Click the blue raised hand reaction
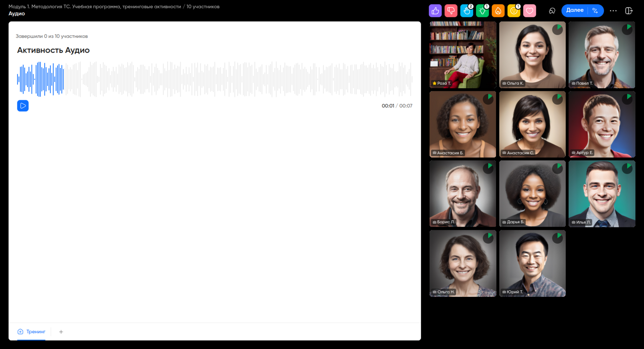This screenshot has height=349, width=644. [x=467, y=11]
